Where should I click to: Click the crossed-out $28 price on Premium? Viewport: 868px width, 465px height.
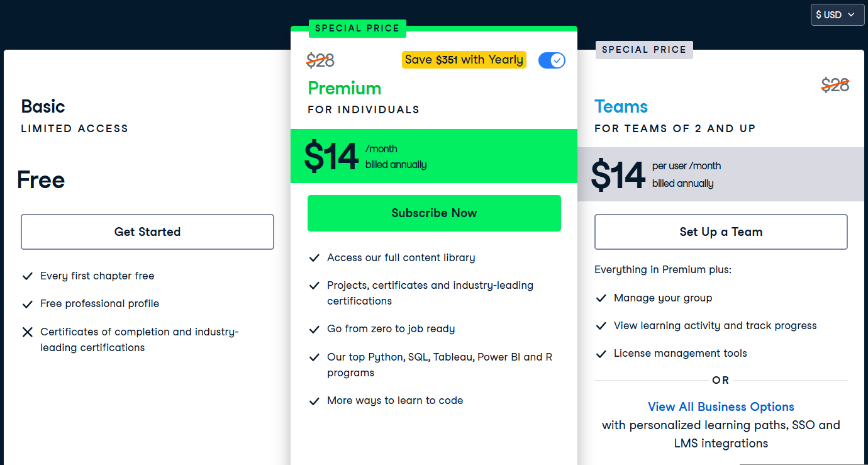pyautogui.click(x=320, y=60)
